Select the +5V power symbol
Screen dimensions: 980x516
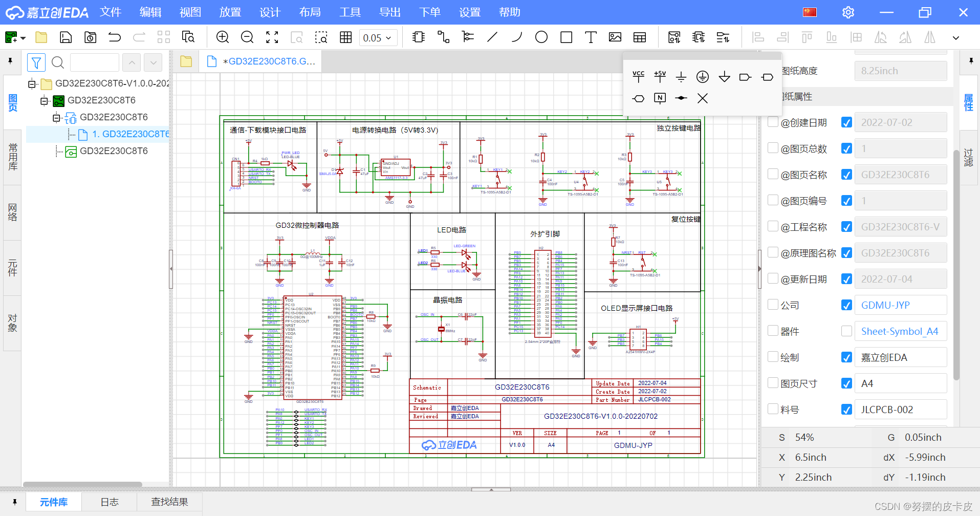tap(660, 76)
